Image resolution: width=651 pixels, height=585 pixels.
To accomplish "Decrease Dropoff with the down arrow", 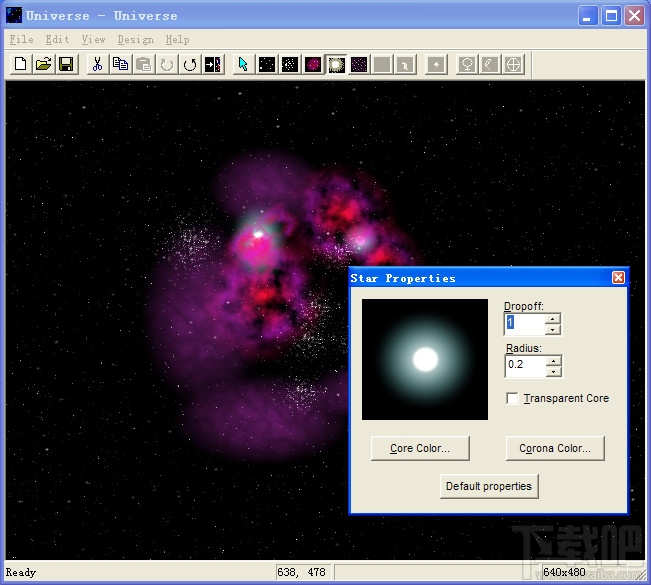I will (x=553, y=329).
